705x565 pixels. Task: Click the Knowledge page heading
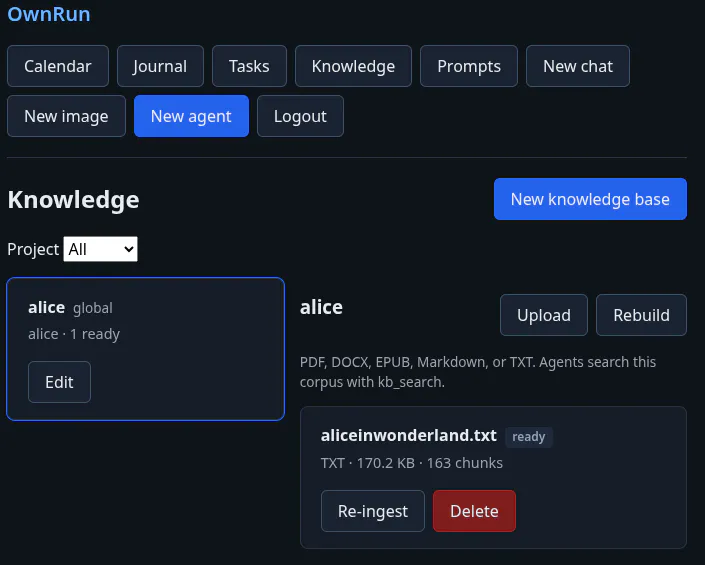pos(73,200)
